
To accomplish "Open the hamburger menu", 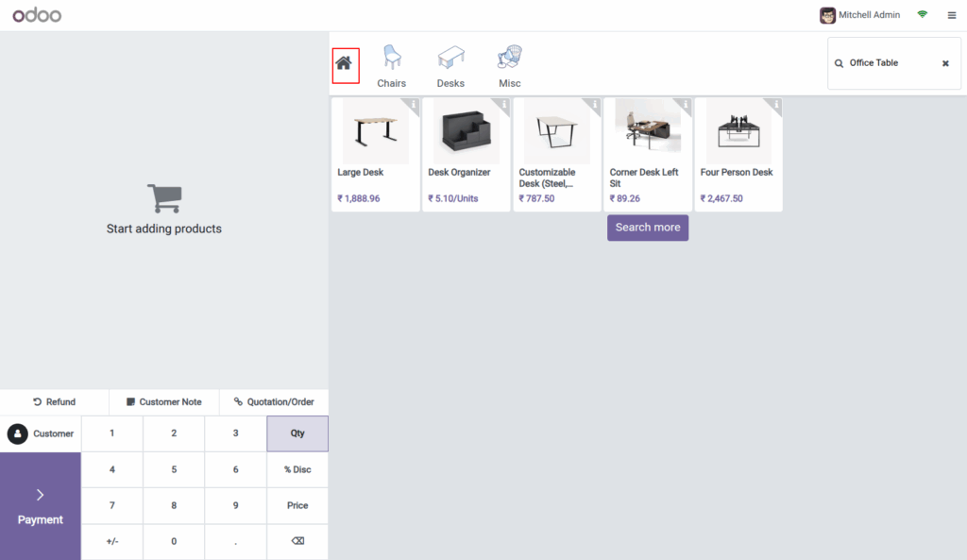I will (x=952, y=15).
